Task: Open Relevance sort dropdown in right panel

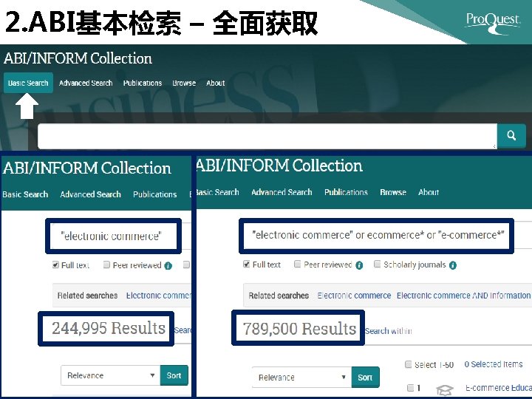Action: click(301, 378)
